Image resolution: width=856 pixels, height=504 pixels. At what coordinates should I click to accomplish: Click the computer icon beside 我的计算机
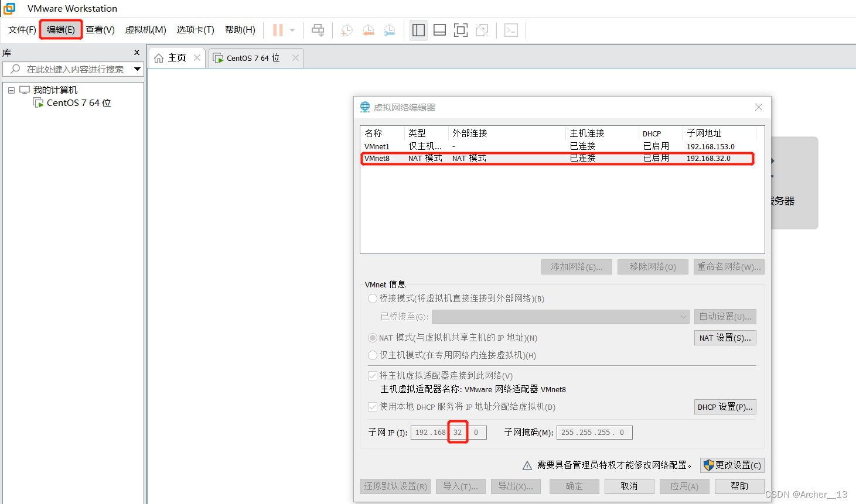point(25,90)
